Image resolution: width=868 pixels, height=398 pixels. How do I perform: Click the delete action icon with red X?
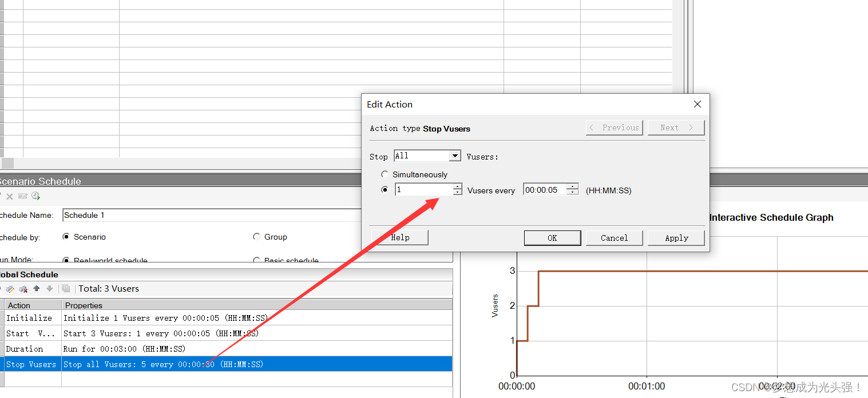pos(23,289)
